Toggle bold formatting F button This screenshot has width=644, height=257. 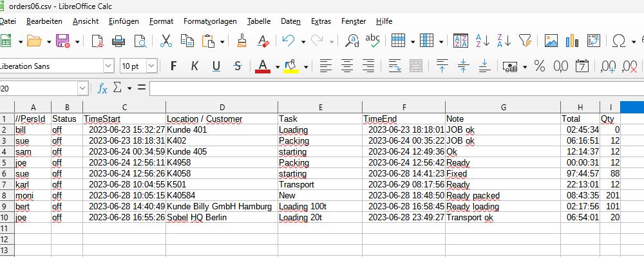tap(173, 66)
